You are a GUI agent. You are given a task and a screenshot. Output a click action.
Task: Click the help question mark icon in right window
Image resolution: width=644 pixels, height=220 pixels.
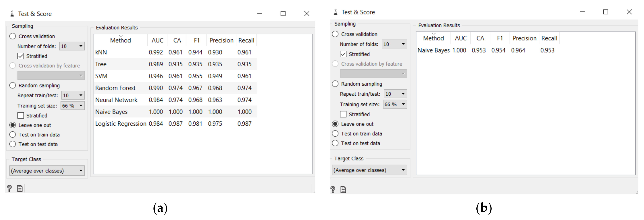[x=333, y=190]
